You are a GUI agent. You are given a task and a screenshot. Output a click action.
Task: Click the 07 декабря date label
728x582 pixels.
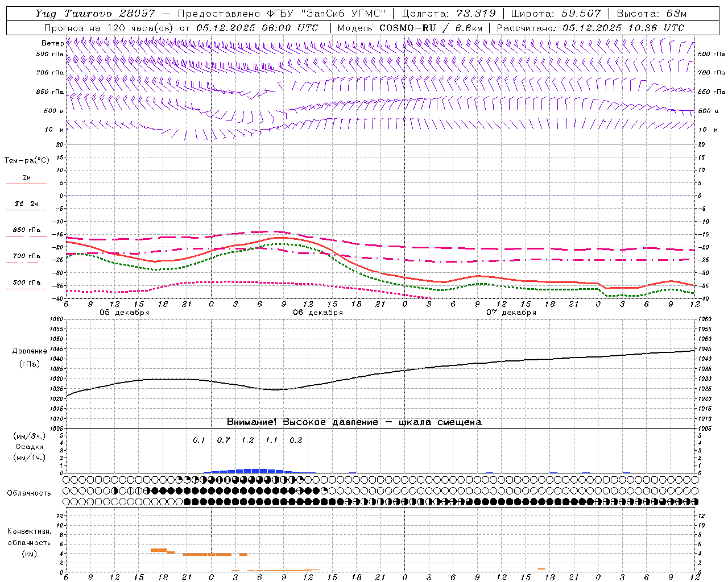(511, 313)
